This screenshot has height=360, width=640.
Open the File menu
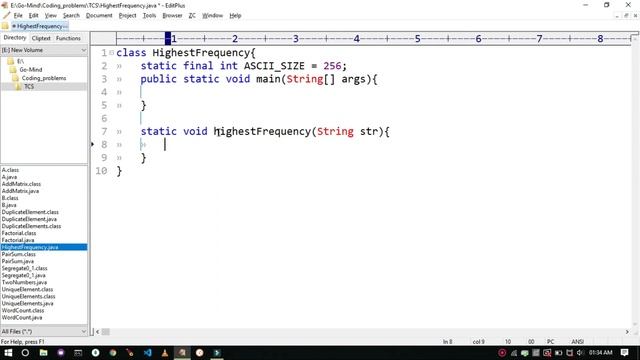click(x=18, y=16)
